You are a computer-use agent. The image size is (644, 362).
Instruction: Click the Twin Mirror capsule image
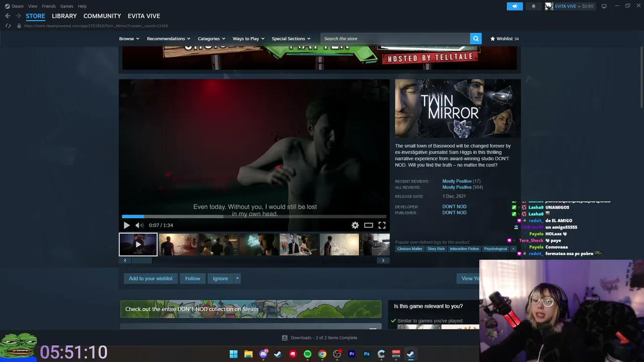point(458,108)
